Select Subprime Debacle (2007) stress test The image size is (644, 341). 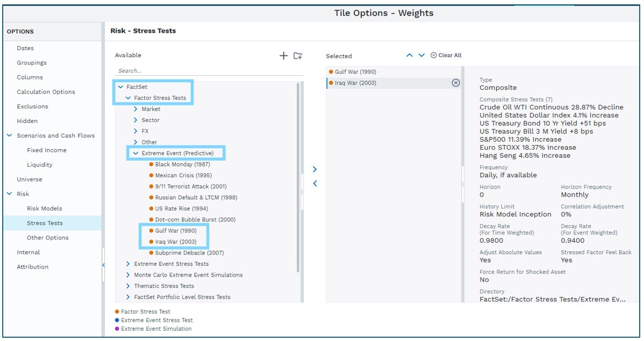point(189,253)
